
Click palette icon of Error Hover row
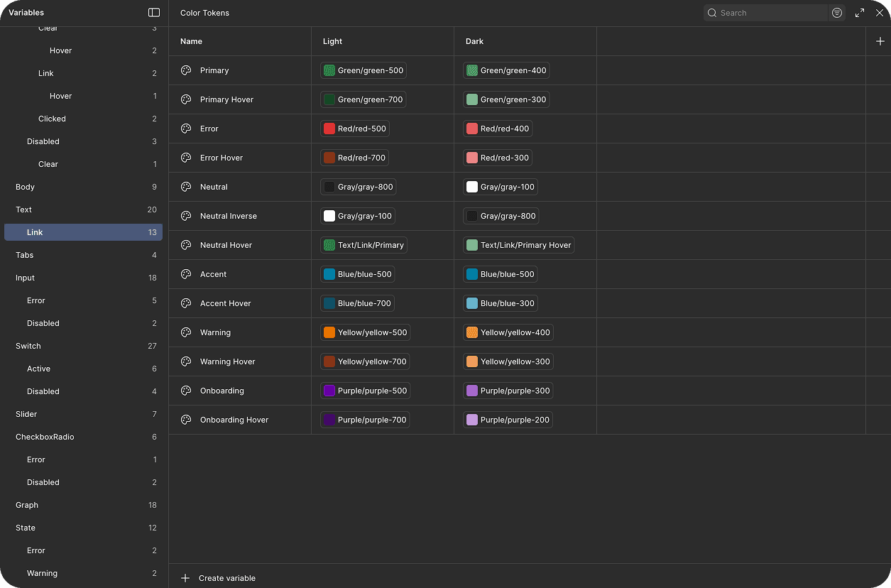(x=186, y=158)
